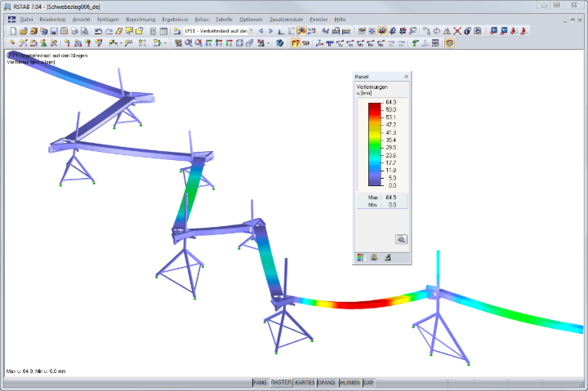Open the Einfügen menu
This screenshot has width=588, height=391.
(108, 19)
